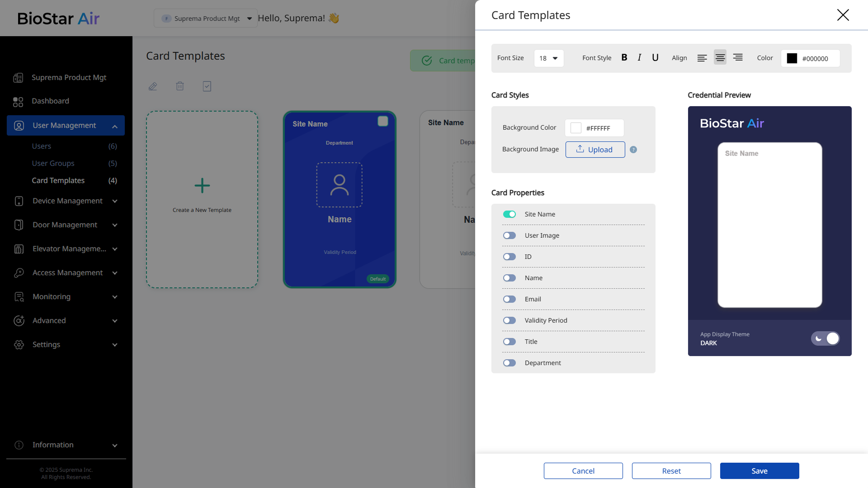The width and height of the screenshot is (868, 488).
Task: Open Suprema Product Mgt site selector
Action: coord(206,19)
